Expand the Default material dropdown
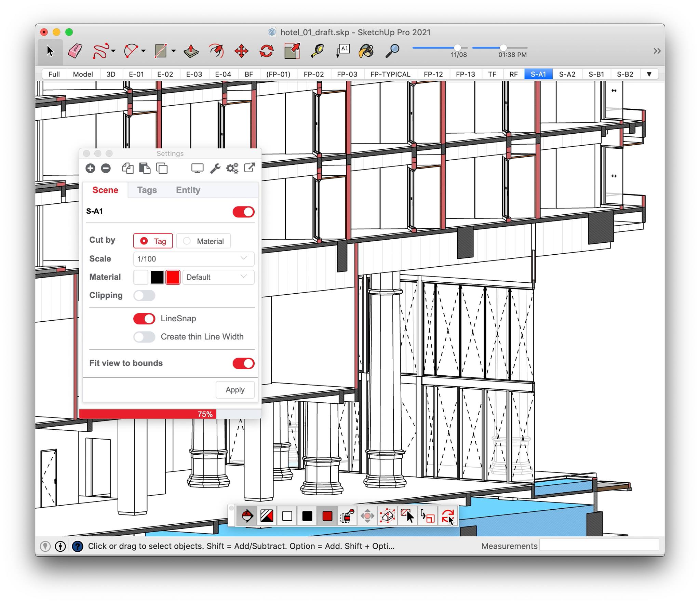Viewport: 700px width, 603px height. 219,277
